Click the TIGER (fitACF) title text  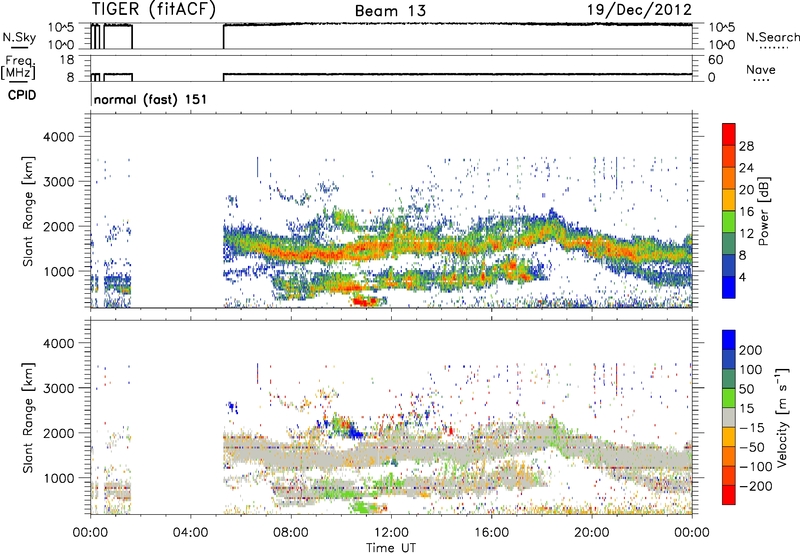[x=154, y=9]
